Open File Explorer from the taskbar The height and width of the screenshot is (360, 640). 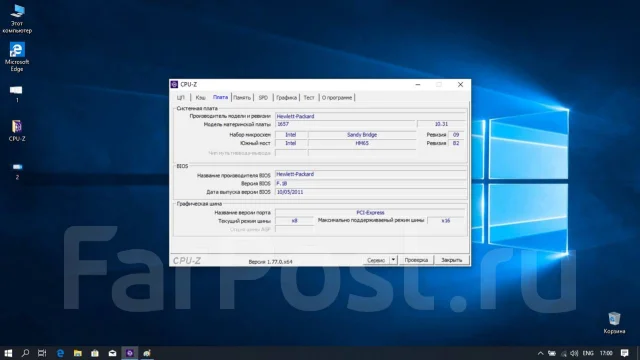point(78,353)
